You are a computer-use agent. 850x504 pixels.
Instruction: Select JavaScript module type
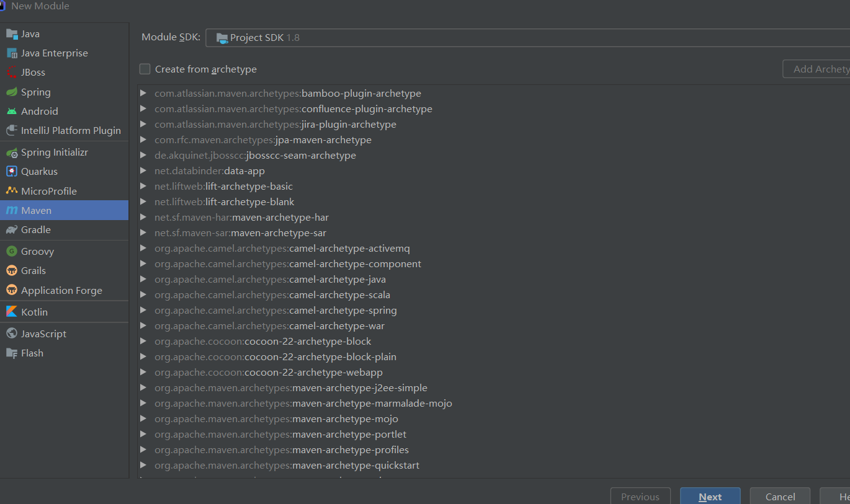click(65, 334)
